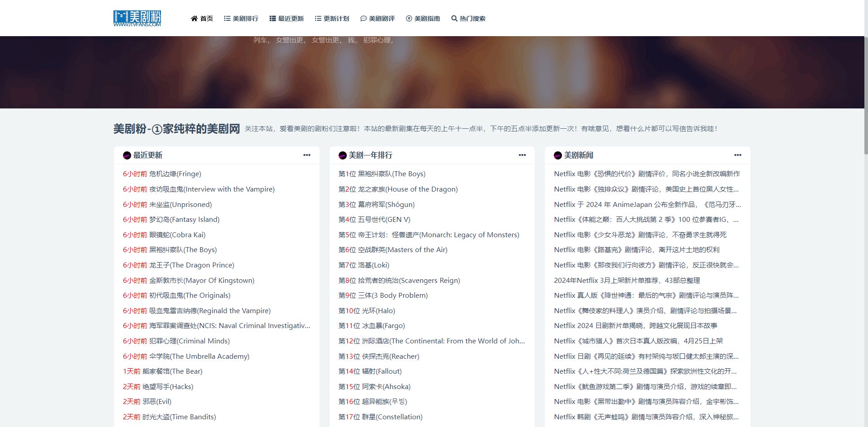Click the list icon beside 更新计划

pos(318,19)
